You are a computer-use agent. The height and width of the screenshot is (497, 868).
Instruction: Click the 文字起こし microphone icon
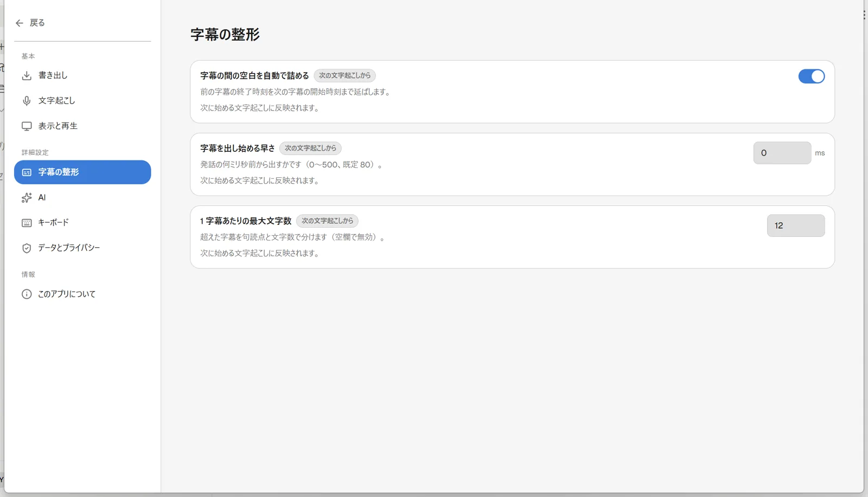[x=27, y=101]
